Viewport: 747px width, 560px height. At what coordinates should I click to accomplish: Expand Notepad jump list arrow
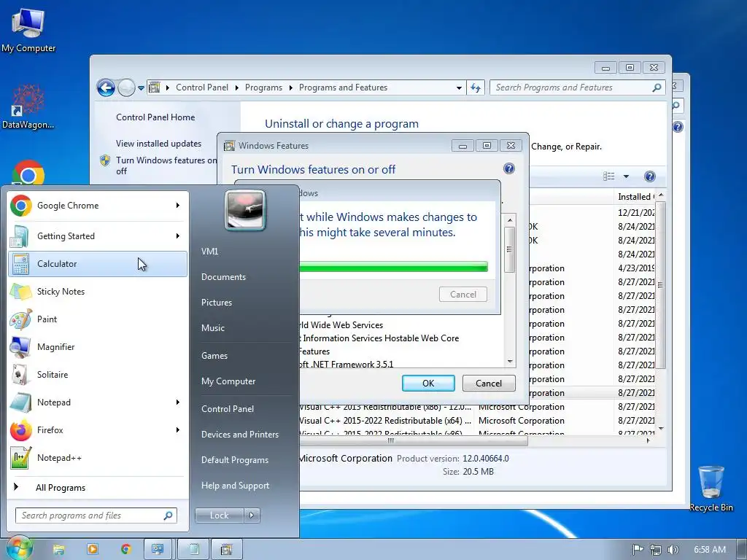[178, 402]
